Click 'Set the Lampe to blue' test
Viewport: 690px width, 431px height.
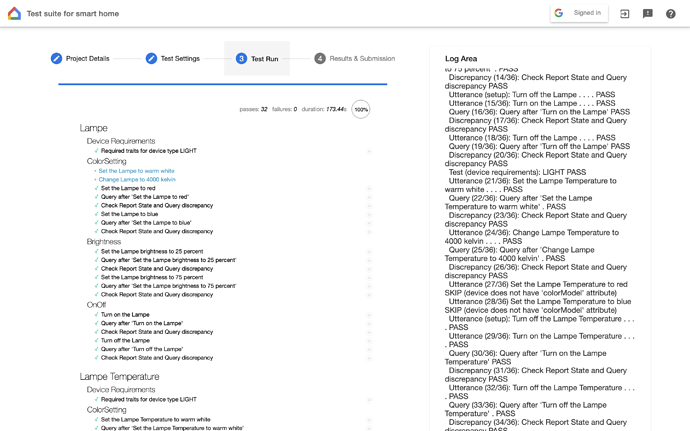tap(129, 214)
